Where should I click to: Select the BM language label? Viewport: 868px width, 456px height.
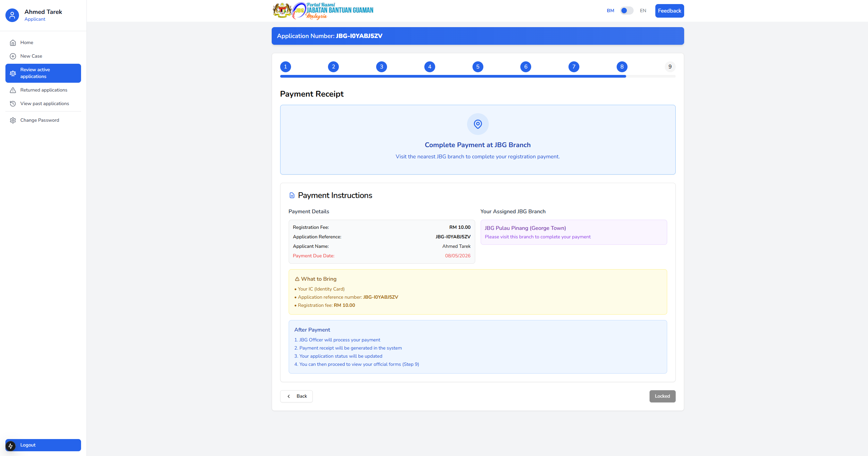610,11
